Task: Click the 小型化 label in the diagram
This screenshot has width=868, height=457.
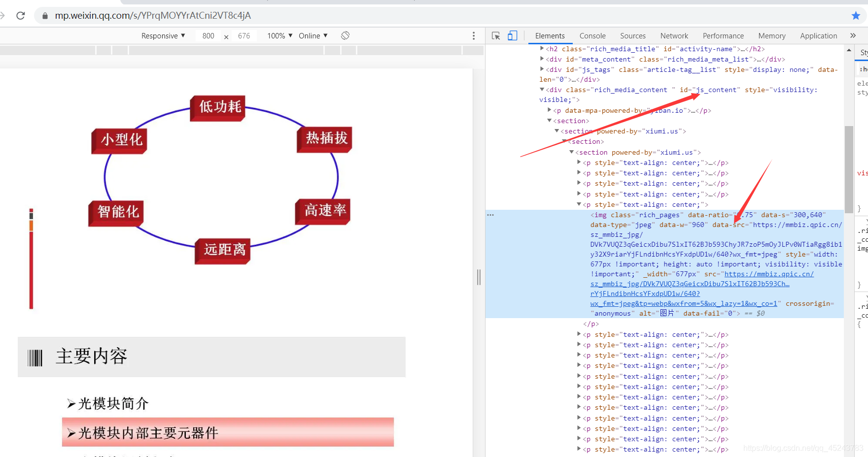Action: pos(121,140)
